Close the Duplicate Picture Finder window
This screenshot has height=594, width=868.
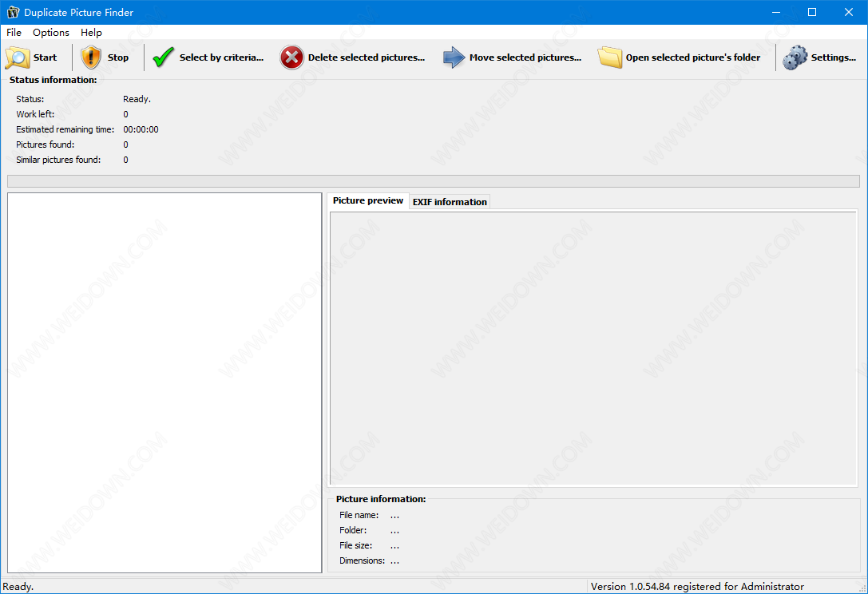coord(849,12)
